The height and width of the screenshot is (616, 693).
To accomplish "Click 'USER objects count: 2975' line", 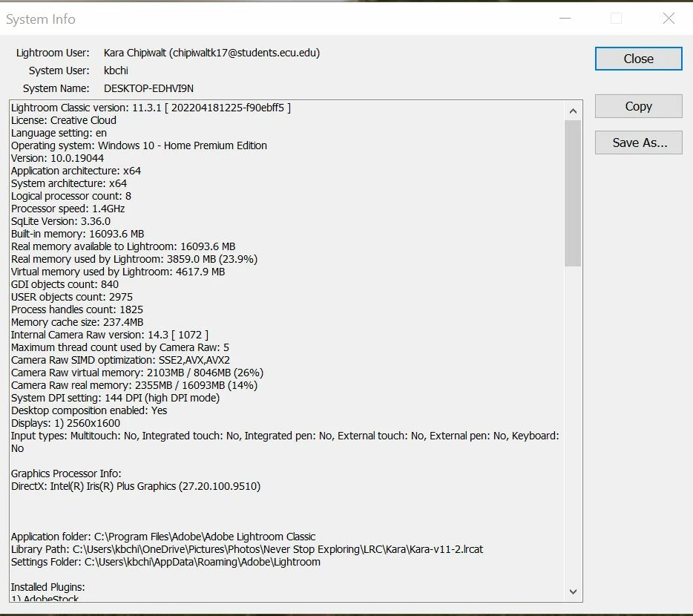I will (72, 297).
